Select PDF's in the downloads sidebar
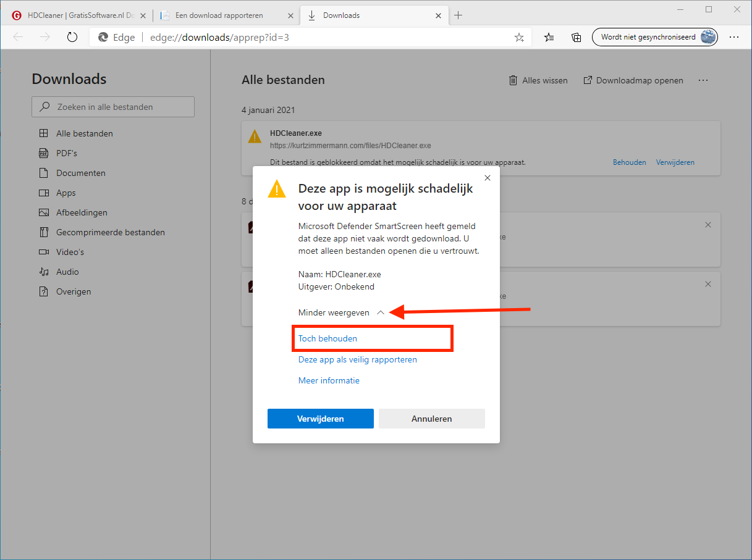This screenshot has height=560, width=752. 66,153
